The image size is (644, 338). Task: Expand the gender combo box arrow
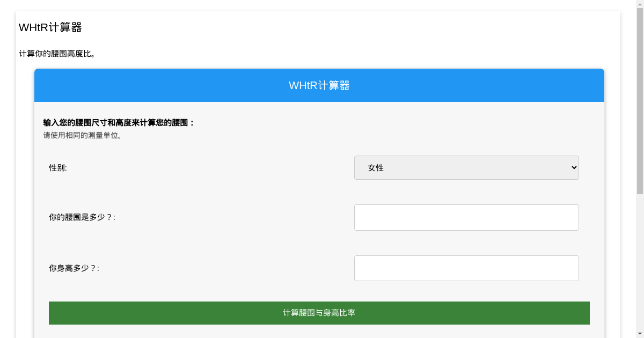coord(572,167)
